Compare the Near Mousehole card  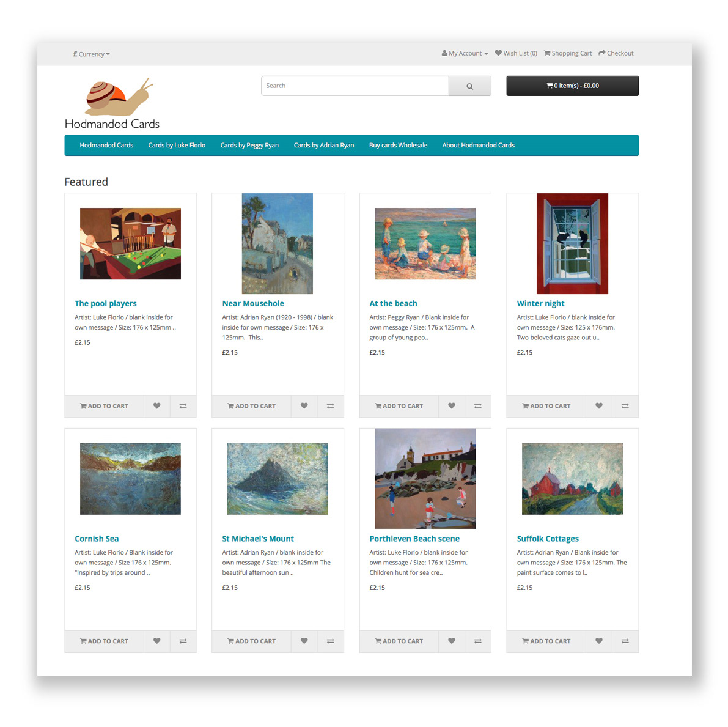click(331, 406)
